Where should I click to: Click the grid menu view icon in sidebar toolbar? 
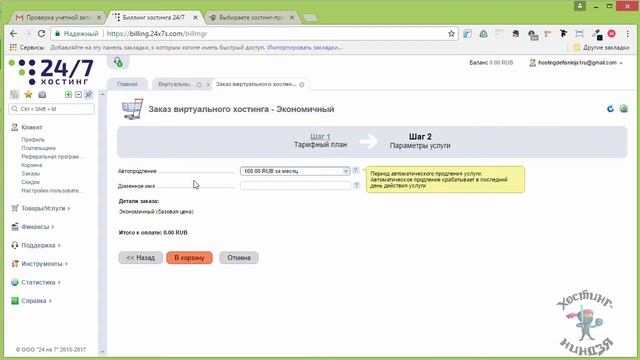pos(15,95)
